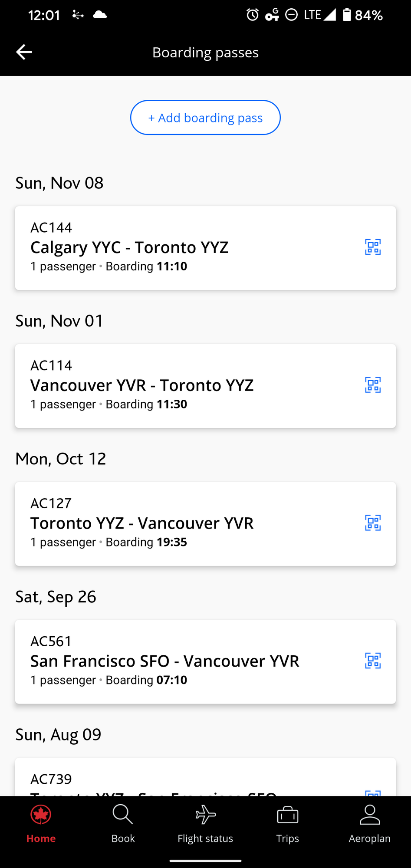Open partially visible AC739 boarding pass
411x868 pixels.
pyautogui.click(x=205, y=777)
